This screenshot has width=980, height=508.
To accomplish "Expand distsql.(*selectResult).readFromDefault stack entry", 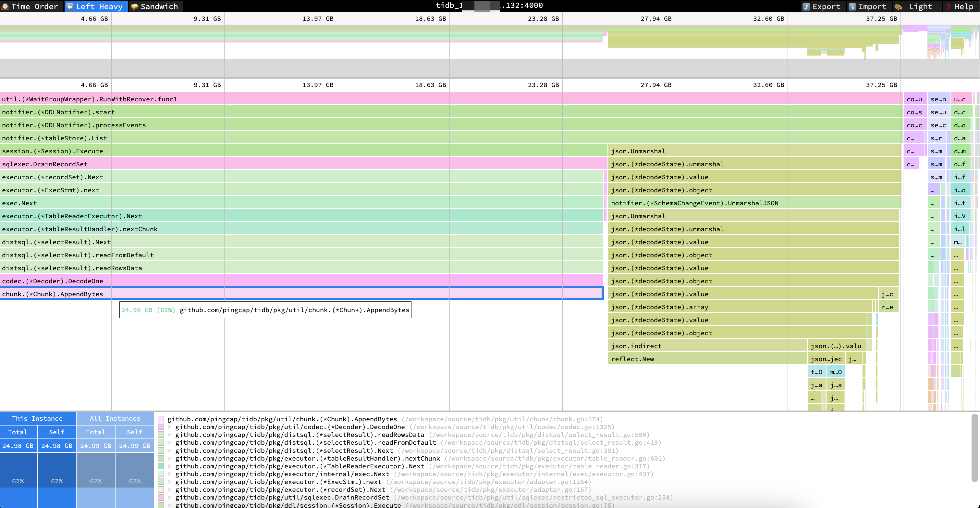I will 170,442.
